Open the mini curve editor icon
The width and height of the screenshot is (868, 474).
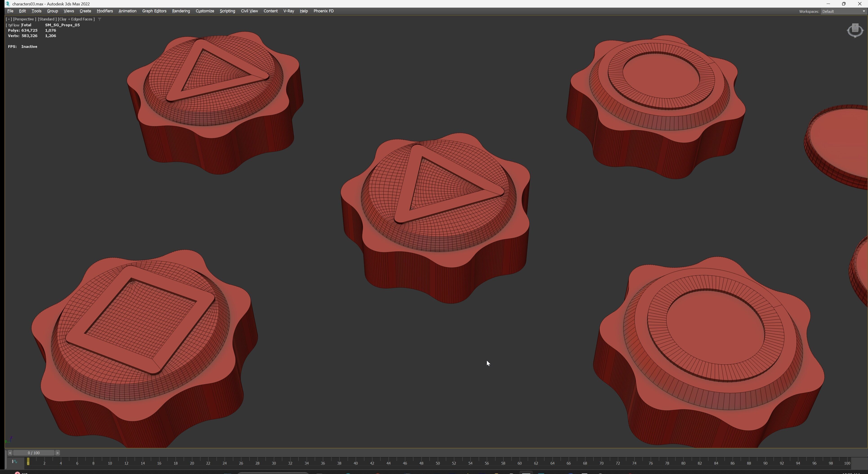(x=14, y=462)
